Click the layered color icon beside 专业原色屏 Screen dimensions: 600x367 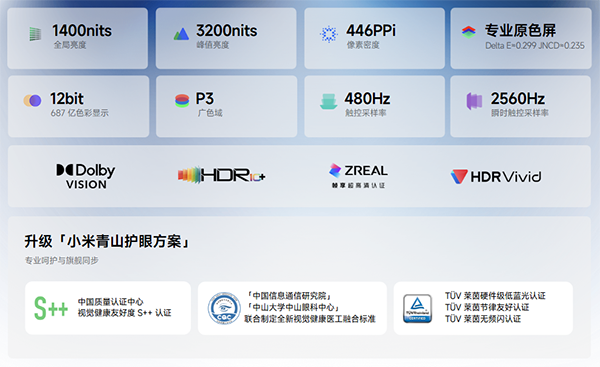pyautogui.click(x=469, y=31)
